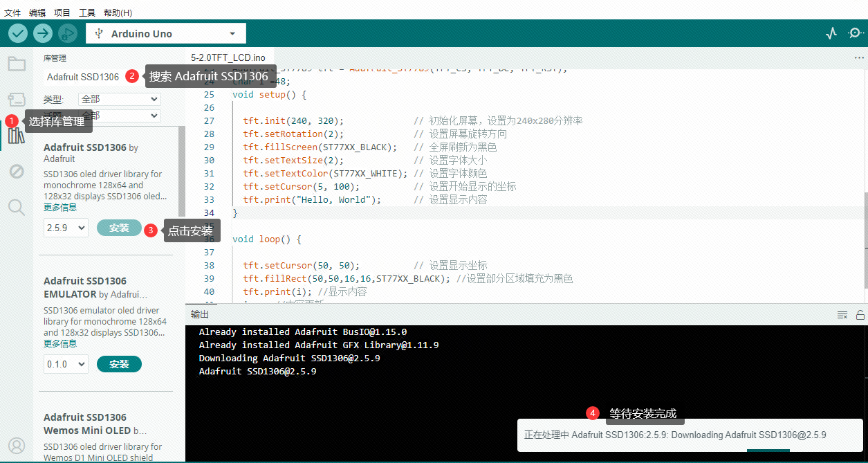The width and height of the screenshot is (868, 463).
Task: Click line number 34 in the gutter
Action: pos(209,212)
